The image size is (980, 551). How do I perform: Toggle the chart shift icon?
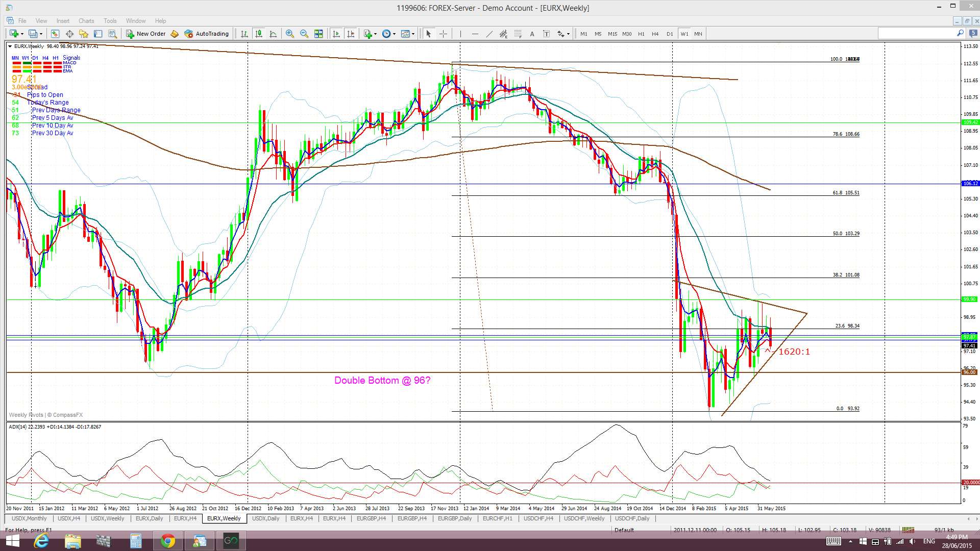[x=351, y=34]
